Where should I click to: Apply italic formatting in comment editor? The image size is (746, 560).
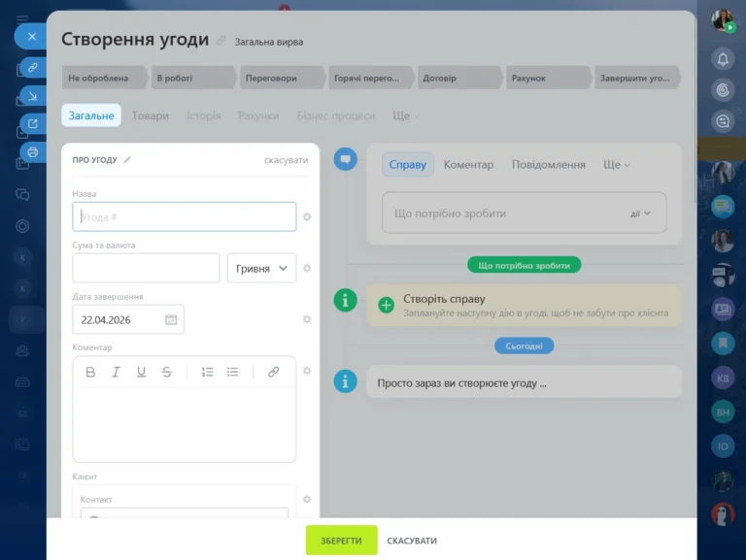pyautogui.click(x=116, y=373)
